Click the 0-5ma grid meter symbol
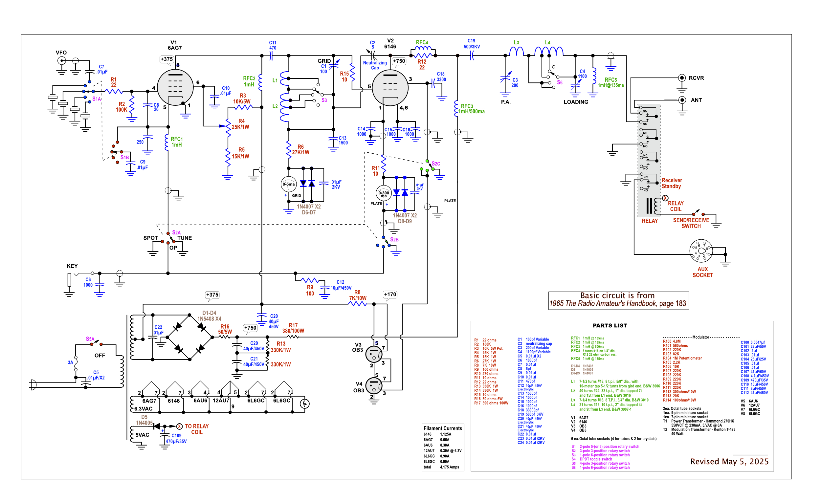Screen dimensions: 821x504 pos(289,184)
